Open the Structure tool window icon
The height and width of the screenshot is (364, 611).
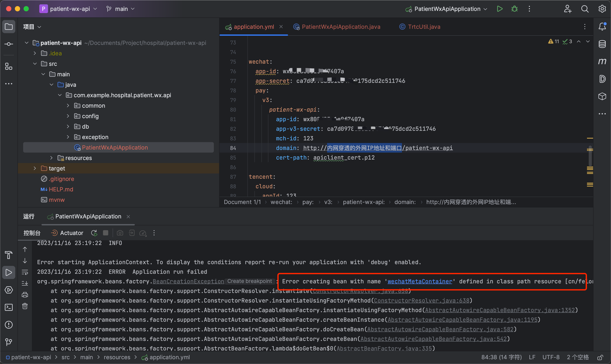point(9,66)
